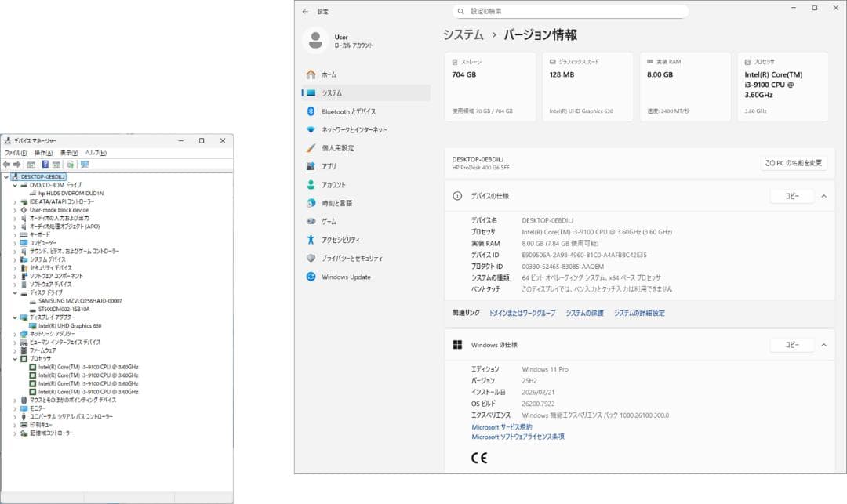Viewport: 847px width, 504px height.
Task: Click the Forward arrow in Device Manager toolbar
Action: tap(16, 164)
